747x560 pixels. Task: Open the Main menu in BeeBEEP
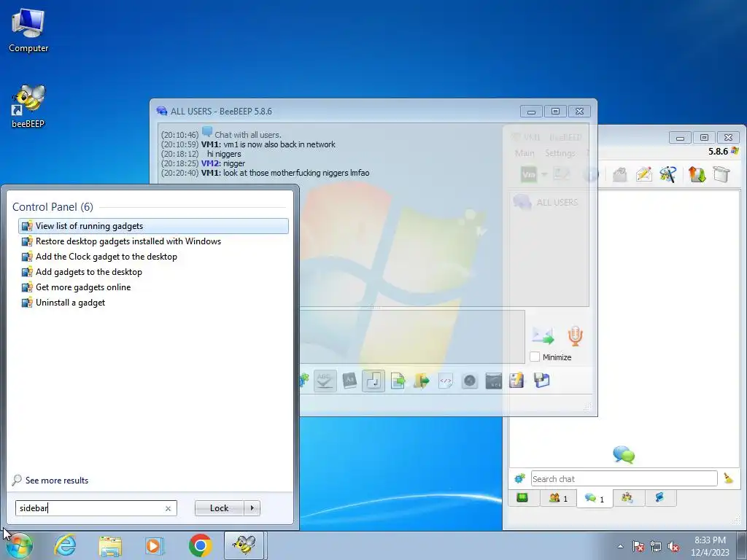(x=525, y=153)
